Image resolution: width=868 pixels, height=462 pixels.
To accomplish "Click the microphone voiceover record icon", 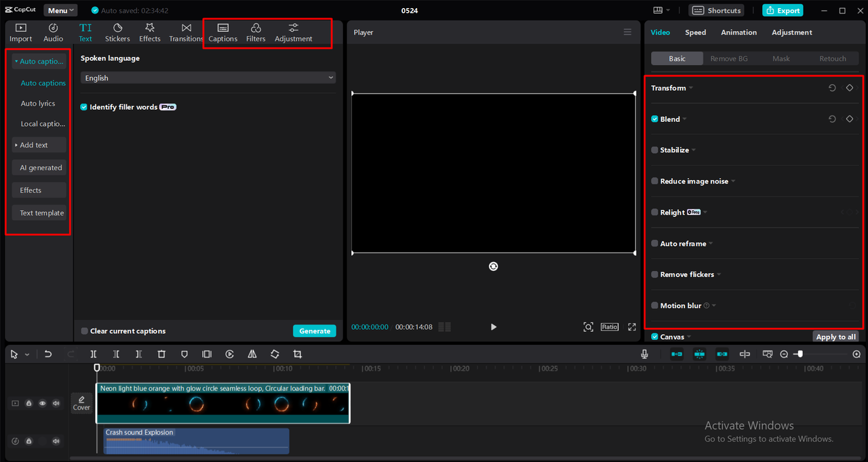I will 645,354.
